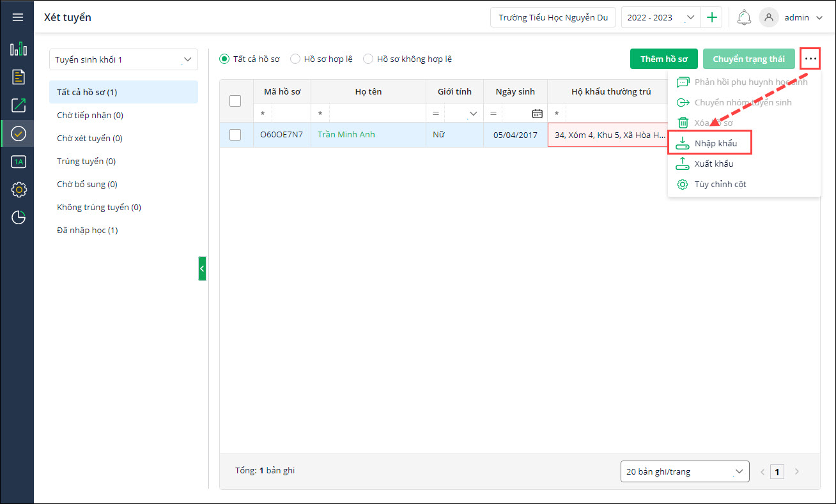This screenshot has width=836, height=504.
Task: Sort by the Mã hồ sơ column header
Action: coord(282,92)
